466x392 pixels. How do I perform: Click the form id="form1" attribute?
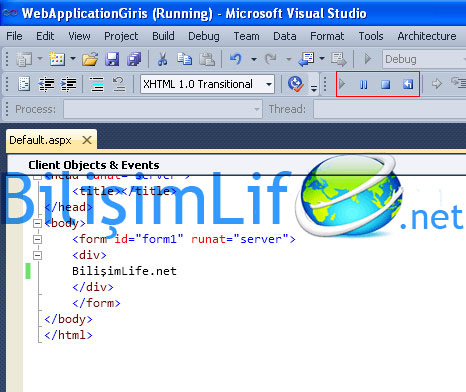(x=149, y=239)
